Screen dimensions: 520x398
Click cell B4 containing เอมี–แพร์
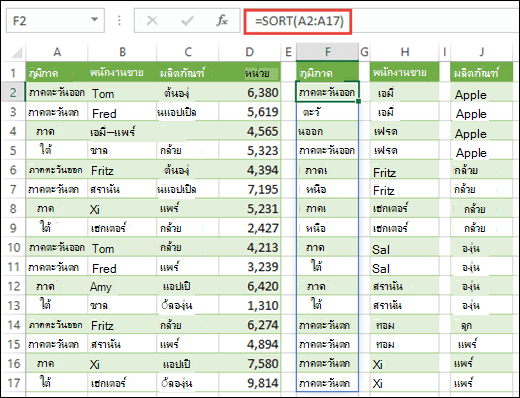(122, 131)
